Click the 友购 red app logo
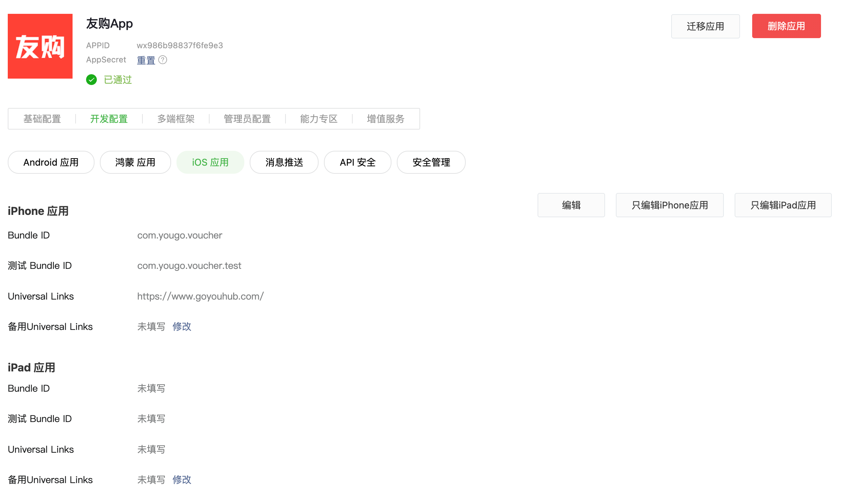Viewport: 847px width, 504px height. click(40, 46)
